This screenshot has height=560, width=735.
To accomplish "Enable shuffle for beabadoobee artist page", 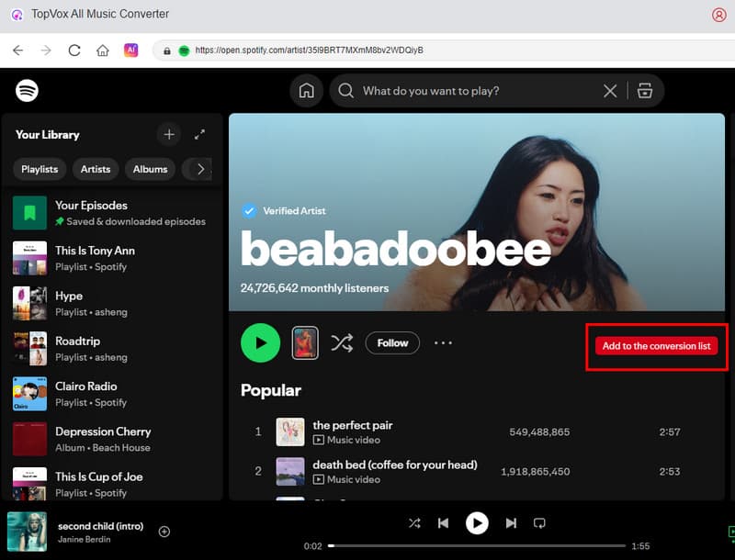I will coord(342,343).
